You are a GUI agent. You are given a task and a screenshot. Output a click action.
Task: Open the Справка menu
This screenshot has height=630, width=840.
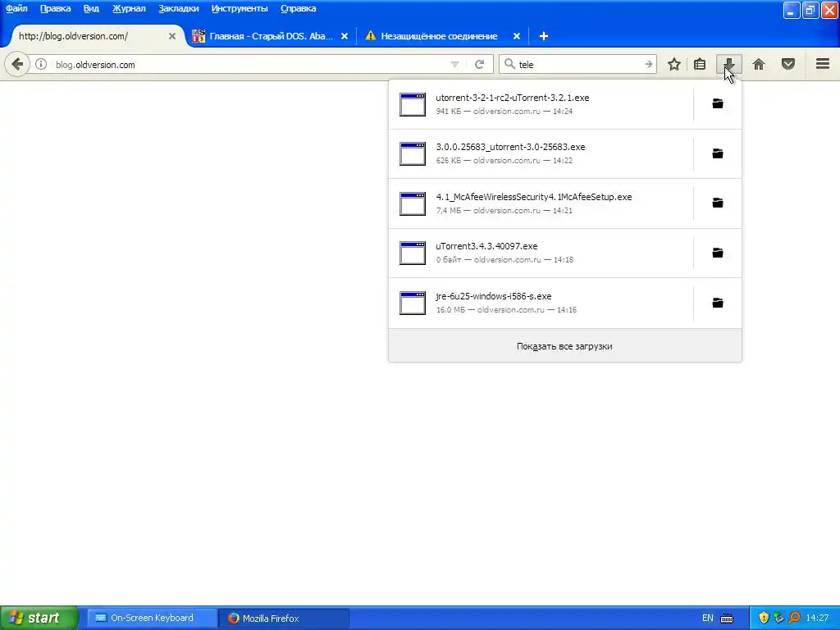[298, 8]
